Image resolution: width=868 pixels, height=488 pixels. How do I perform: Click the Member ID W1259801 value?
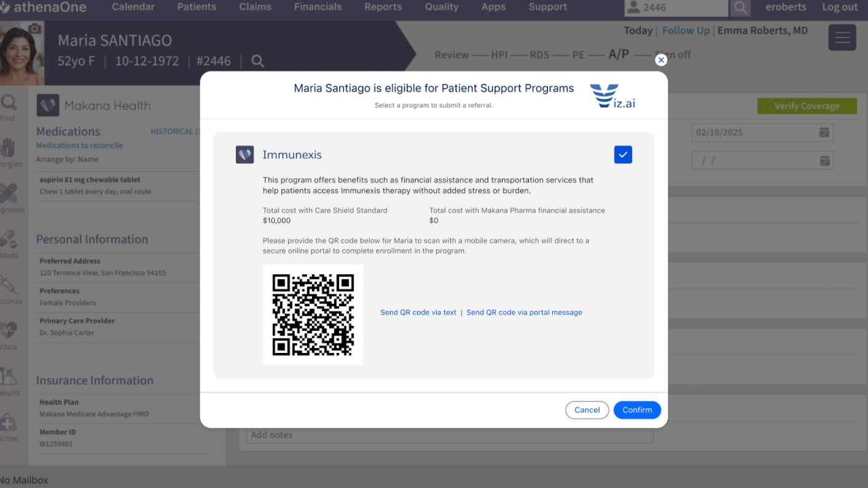pyautogui.click(x=56, y=444)
